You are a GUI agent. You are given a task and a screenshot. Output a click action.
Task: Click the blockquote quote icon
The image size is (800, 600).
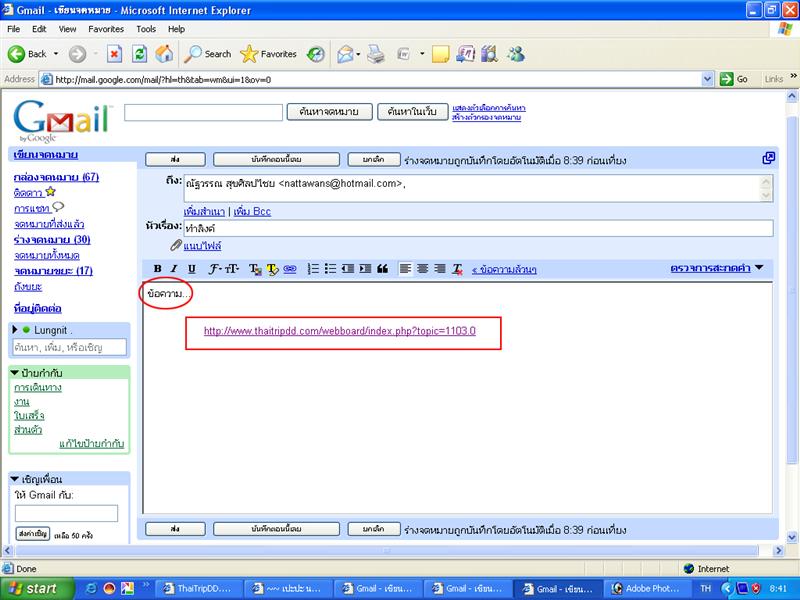pos(381,269)
